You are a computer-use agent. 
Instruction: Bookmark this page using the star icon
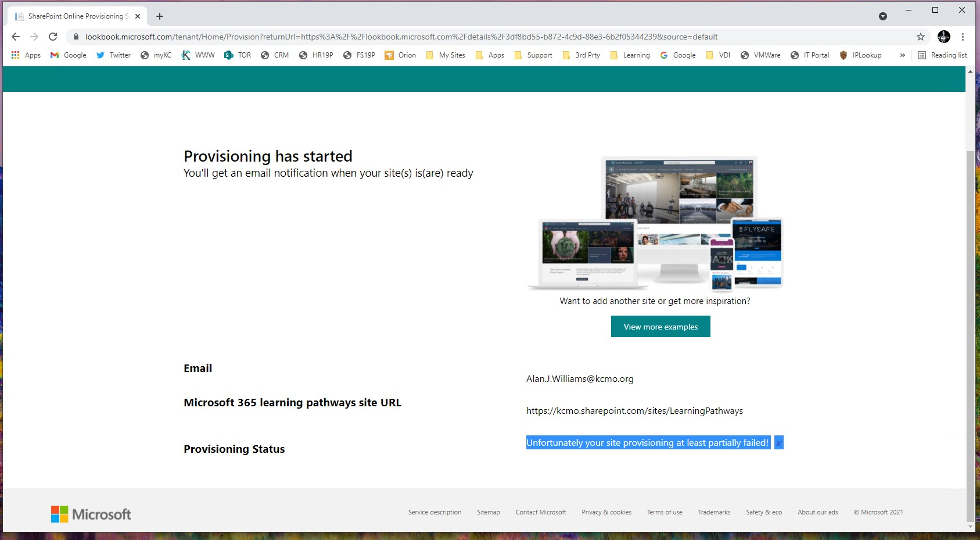click(x=920, y=36)
